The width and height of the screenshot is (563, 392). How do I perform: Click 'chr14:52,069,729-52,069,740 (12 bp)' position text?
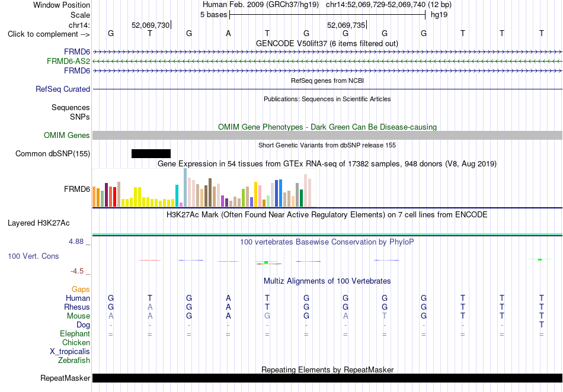[x=389, y=5]
